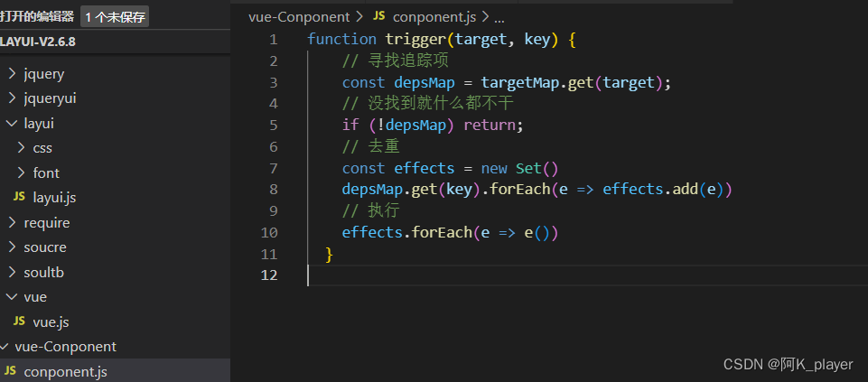Click the comment 寻找追踪项
The height and width of the screenshot is (382, 868).
pos(396,61)
